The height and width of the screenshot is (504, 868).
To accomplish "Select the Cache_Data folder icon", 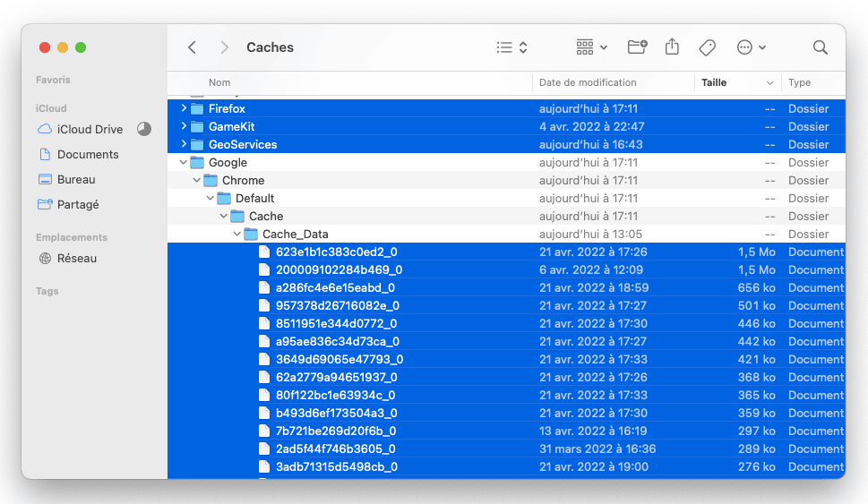I will tap(251, 234).
